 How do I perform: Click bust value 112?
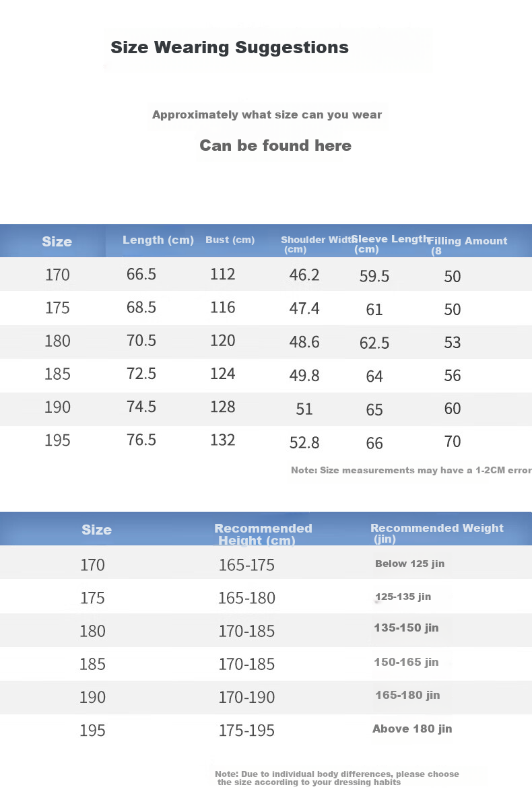coord(223,275)
